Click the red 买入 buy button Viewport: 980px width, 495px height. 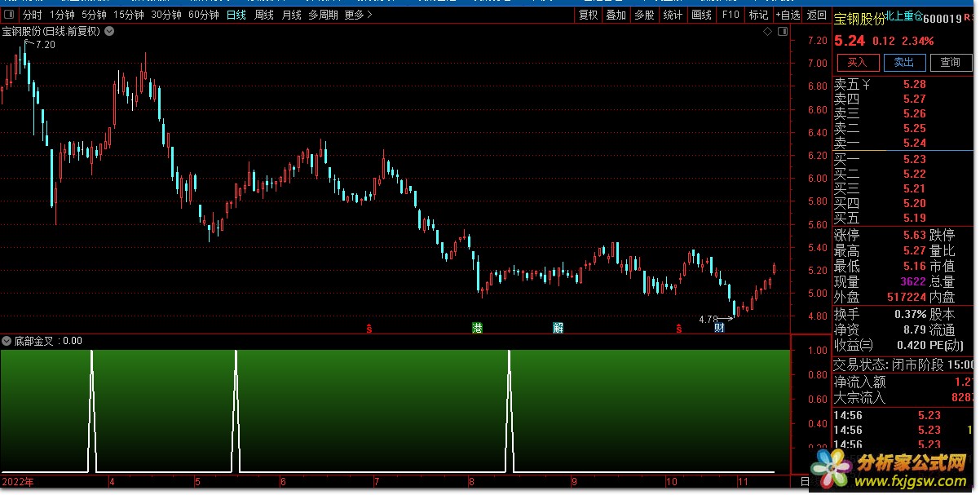[x=857, y=62]
